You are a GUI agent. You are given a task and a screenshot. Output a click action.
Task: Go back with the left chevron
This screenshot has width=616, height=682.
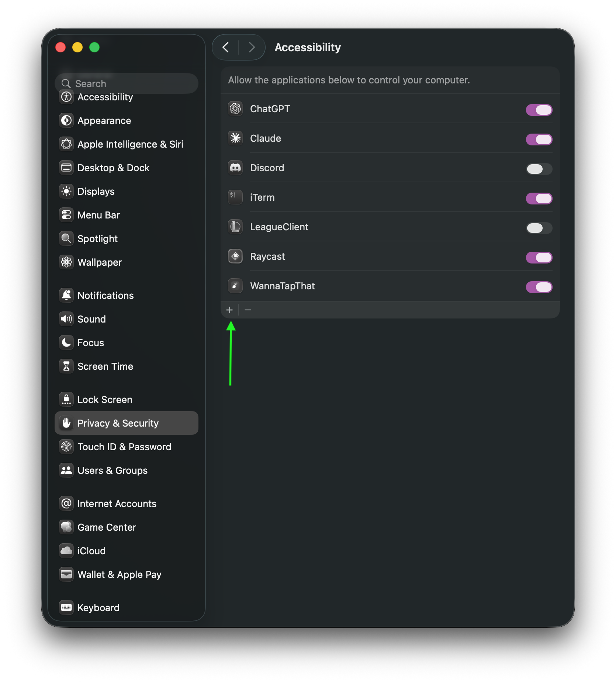226,47
